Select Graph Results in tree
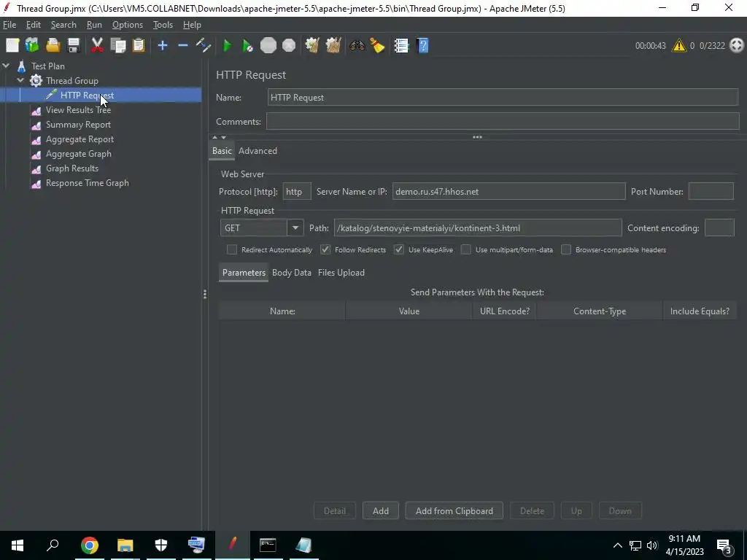This screenshot has width=747, height=560. click(72, 168)
